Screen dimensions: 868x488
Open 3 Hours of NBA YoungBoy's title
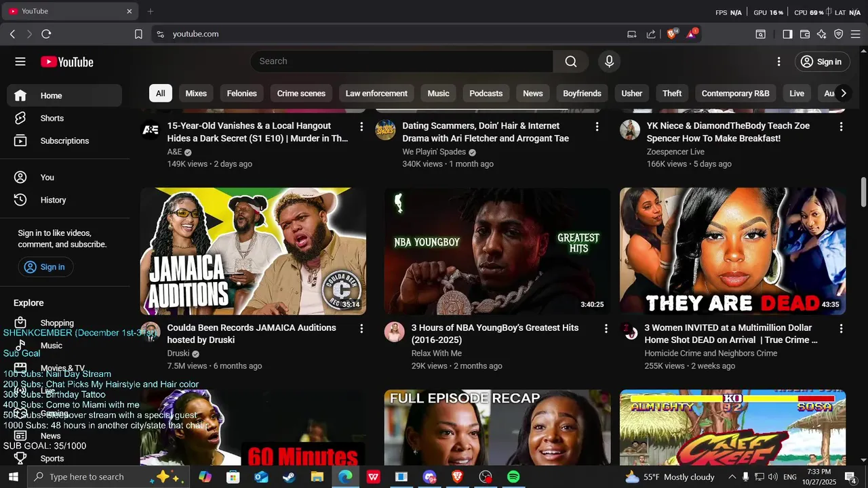pos(495,334)
